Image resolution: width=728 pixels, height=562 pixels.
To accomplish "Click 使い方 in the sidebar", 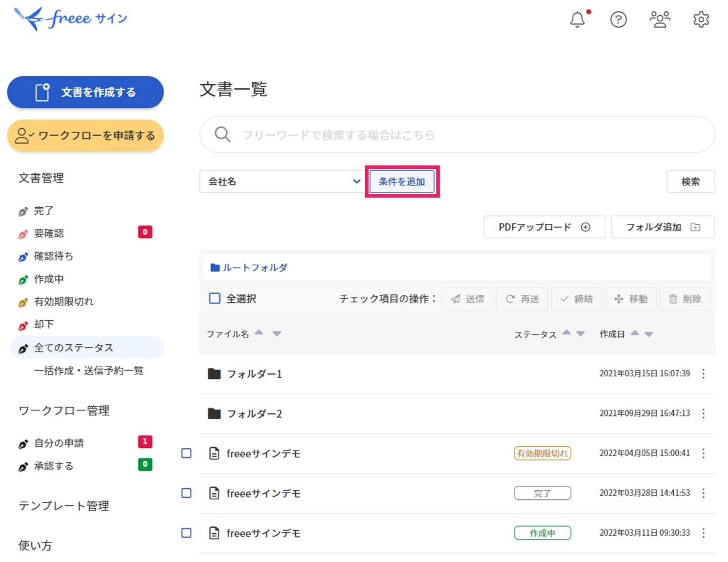I will [x=35, y=545].
